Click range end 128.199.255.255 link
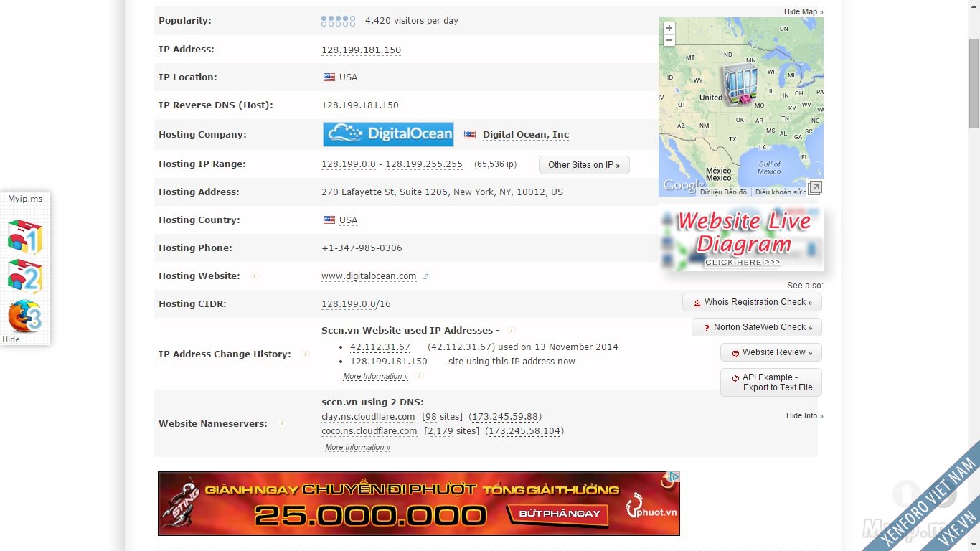980x551 pixels. click(x=424, y=164)
